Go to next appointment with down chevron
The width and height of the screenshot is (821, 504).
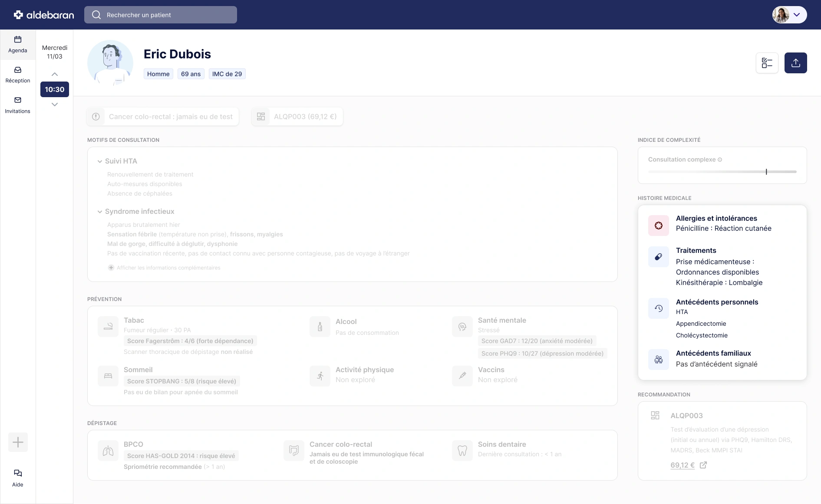tap(55, 105)
